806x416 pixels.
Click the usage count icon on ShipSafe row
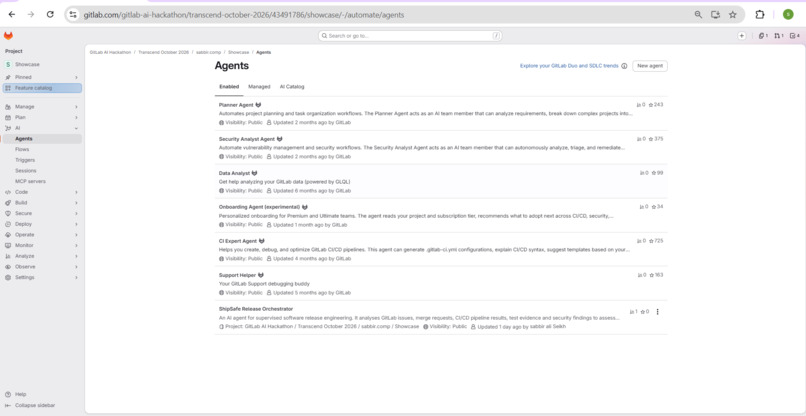(632, 312)
